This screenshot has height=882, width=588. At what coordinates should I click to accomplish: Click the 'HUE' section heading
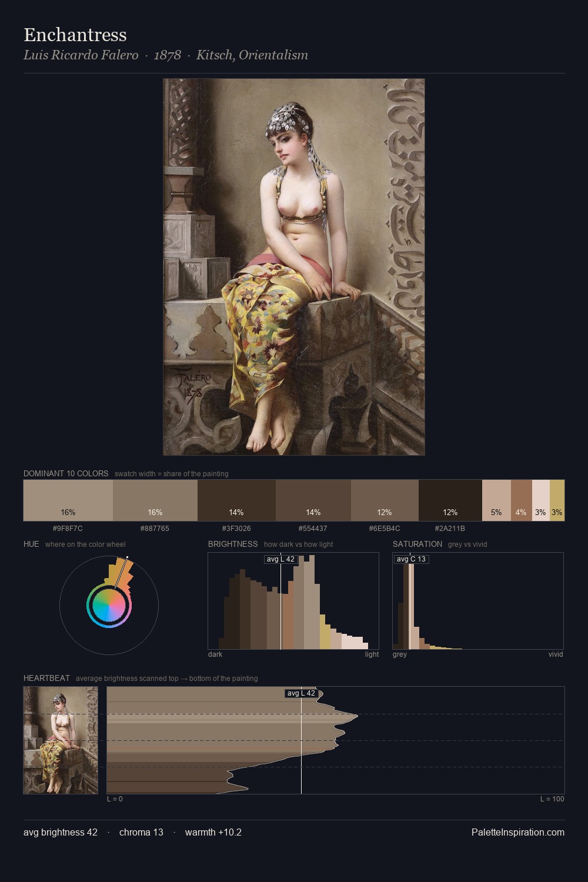31,544
